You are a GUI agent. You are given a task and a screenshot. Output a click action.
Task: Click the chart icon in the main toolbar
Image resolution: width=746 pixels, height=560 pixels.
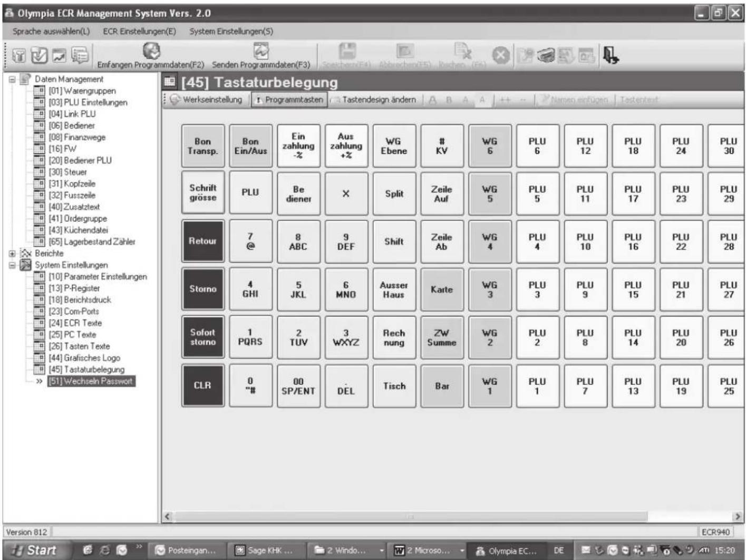59,55
